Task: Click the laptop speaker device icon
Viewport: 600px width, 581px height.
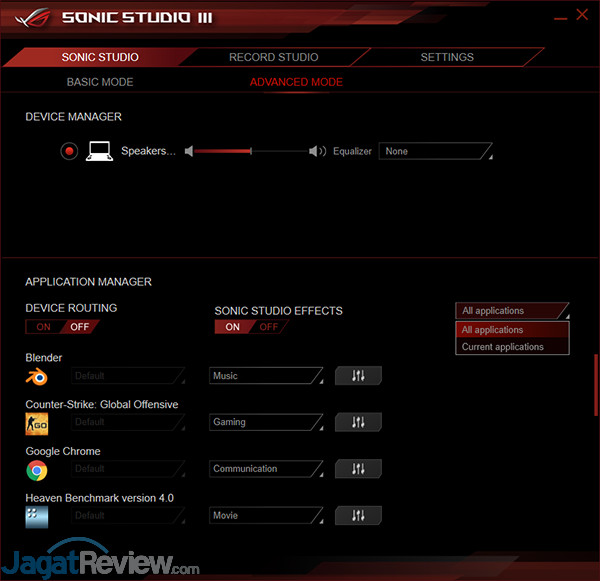Action: tap(99, 151)
